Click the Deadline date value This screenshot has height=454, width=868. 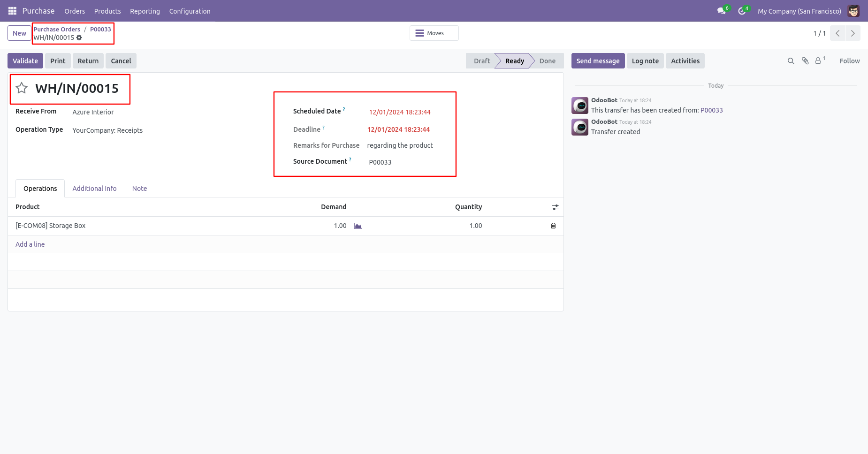(x=398, y=129)
